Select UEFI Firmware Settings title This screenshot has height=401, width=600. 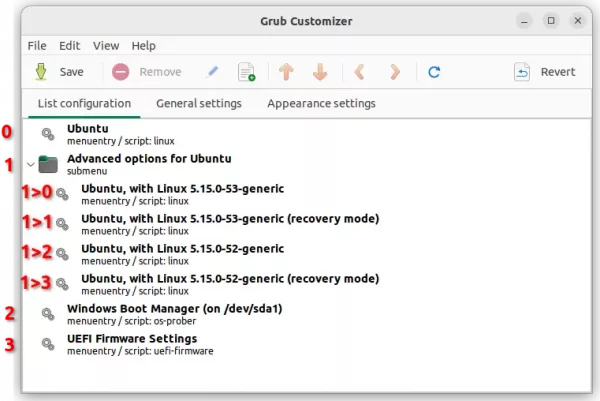132,339
